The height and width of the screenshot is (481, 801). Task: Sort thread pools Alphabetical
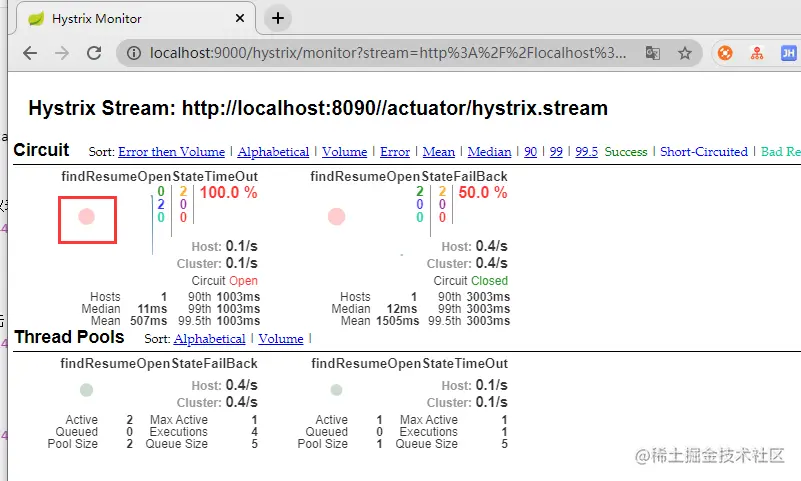(209, 339)
